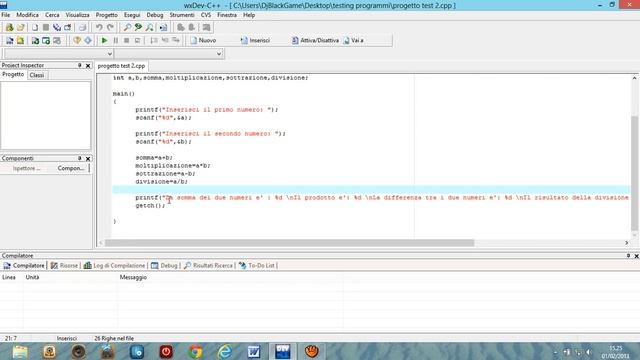Run the program with green play icon

[x=104, y=40]
